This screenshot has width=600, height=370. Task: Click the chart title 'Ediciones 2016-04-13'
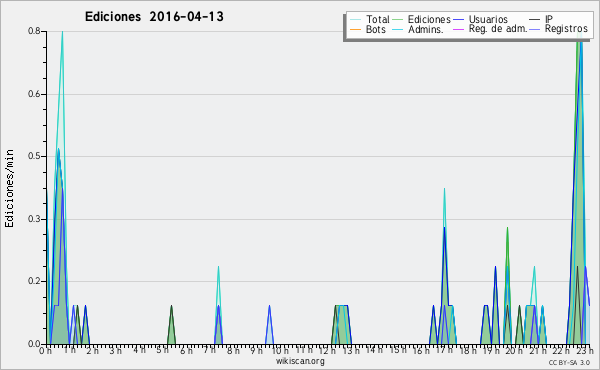click(x=154, y=17)
